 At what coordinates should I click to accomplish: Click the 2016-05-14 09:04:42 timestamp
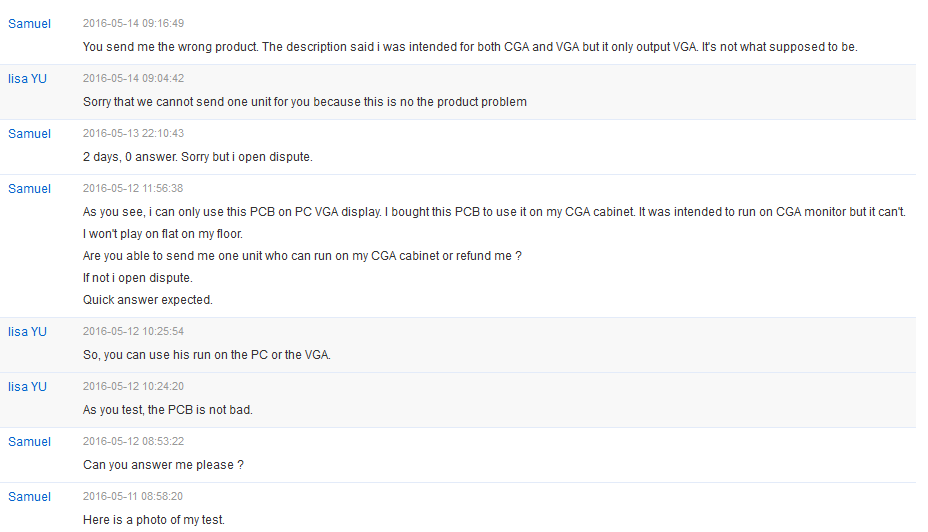pyautogui.click(x=133, y=78)
